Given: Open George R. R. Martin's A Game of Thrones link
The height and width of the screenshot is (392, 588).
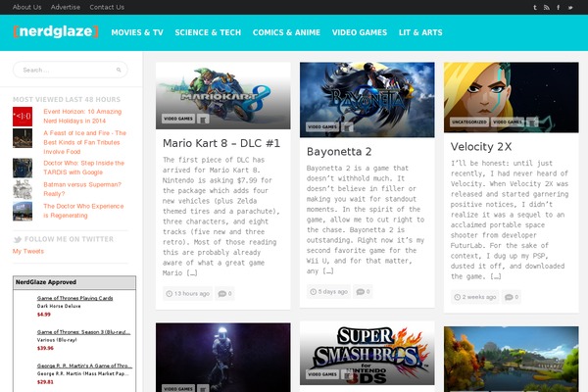Looking at the screenshot, I should pos(84,366).
